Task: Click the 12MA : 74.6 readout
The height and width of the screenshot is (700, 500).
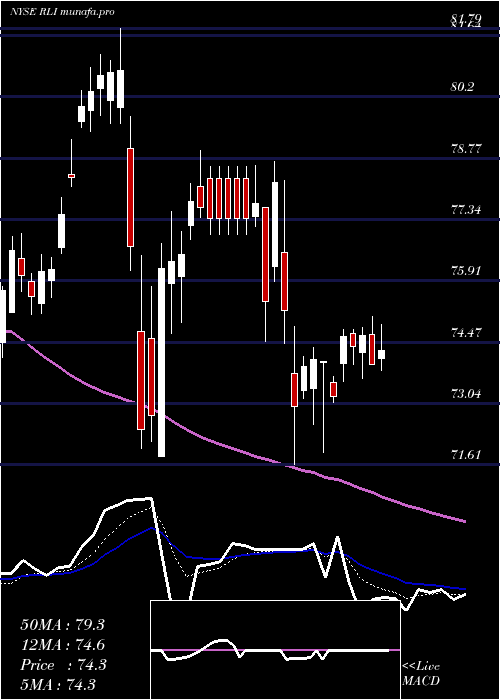Action: pos(62,645)
